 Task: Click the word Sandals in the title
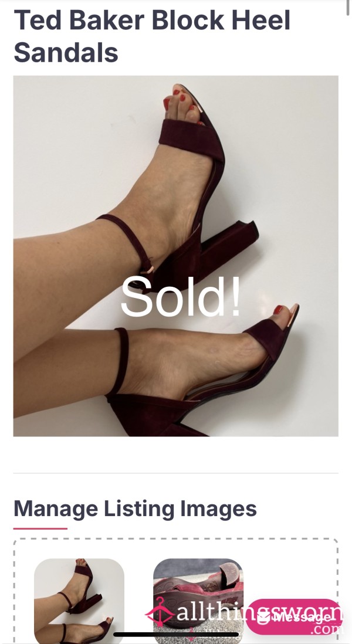[x=66, y=53]
